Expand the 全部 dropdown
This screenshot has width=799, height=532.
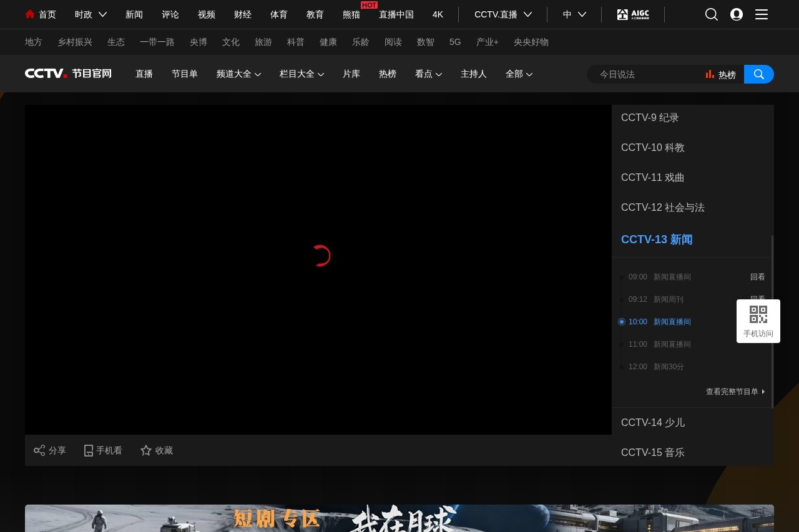(x=519, y=74)
